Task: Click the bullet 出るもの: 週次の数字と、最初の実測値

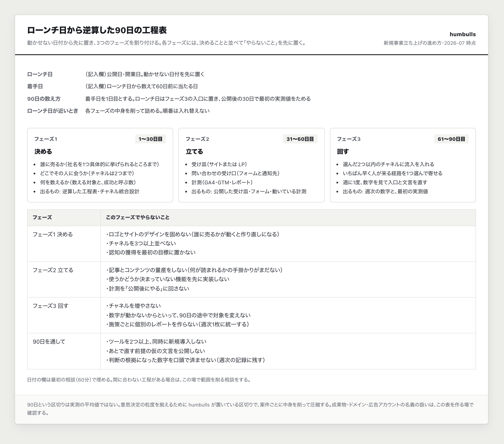Action: pos(385,192)
